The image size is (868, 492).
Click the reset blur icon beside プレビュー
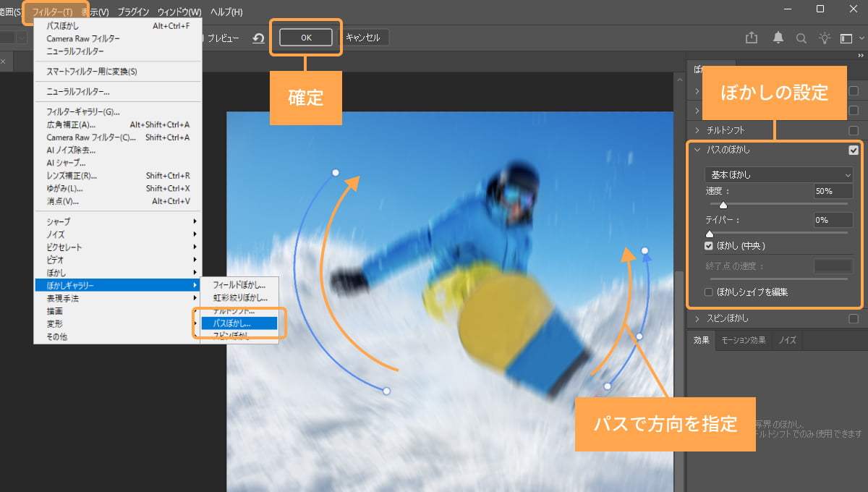pos(258,38)
